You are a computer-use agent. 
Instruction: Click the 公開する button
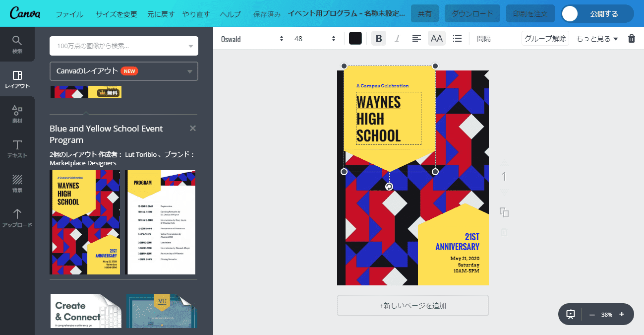[x=605, y=13]
